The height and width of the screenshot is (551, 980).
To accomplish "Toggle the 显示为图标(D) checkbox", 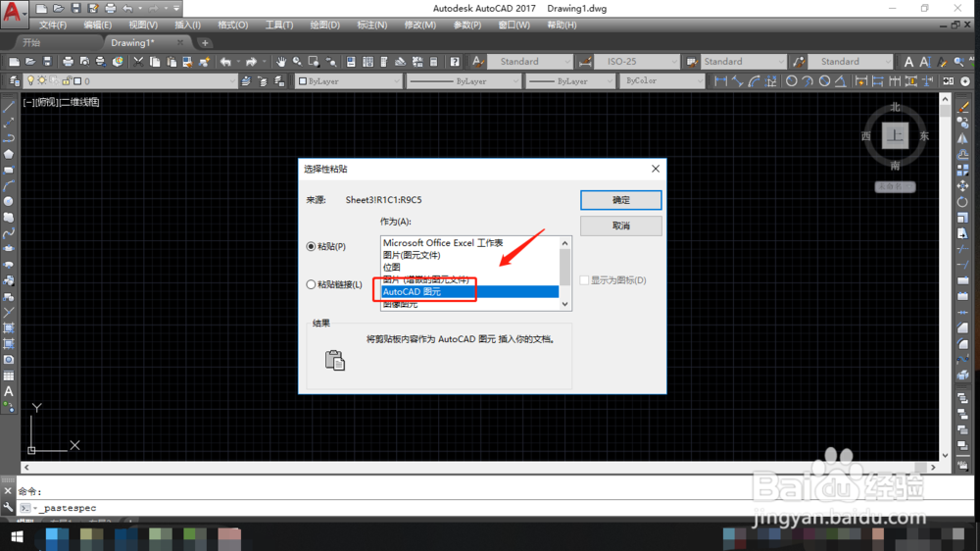I will tap(584, 280).
